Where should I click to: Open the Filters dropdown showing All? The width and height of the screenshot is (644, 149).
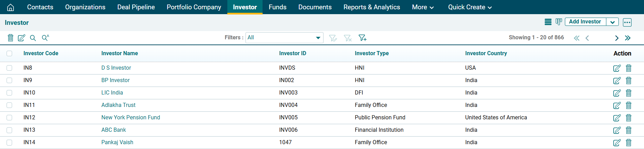pos(285,38)
